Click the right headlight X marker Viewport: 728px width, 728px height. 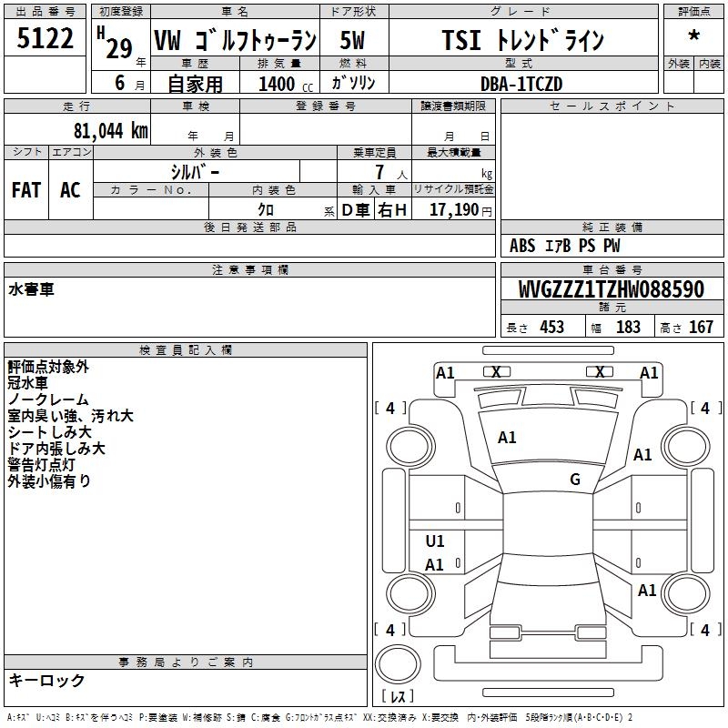[600, 372]
